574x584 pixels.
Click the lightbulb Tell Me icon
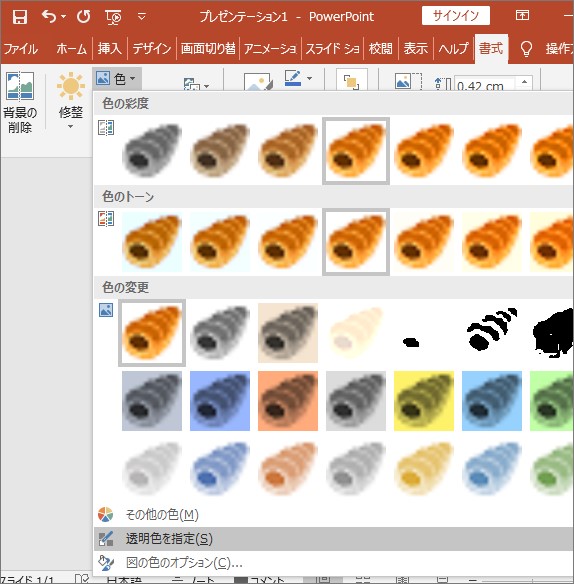coord(526,49)
